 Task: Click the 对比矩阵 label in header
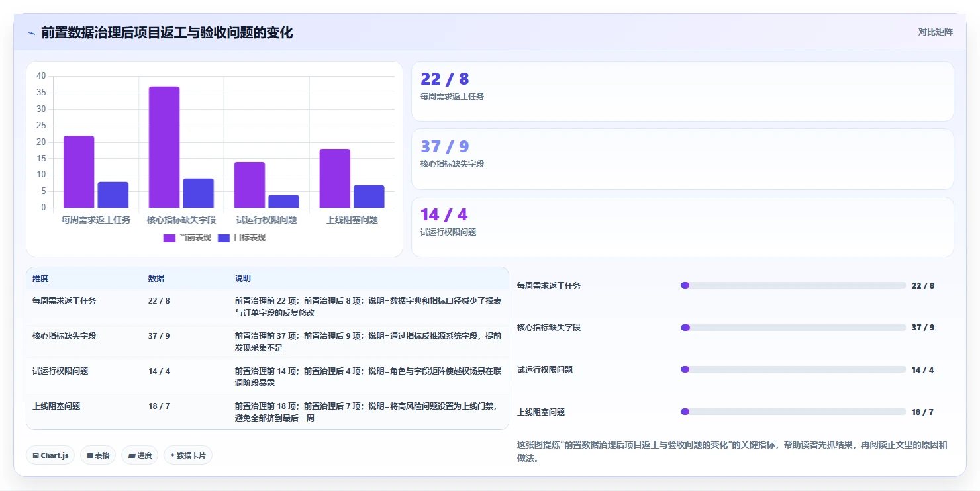pos(935,32)
